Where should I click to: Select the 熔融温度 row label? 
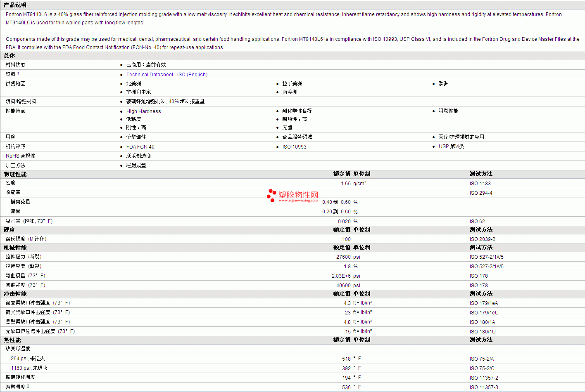pos(15,387)
